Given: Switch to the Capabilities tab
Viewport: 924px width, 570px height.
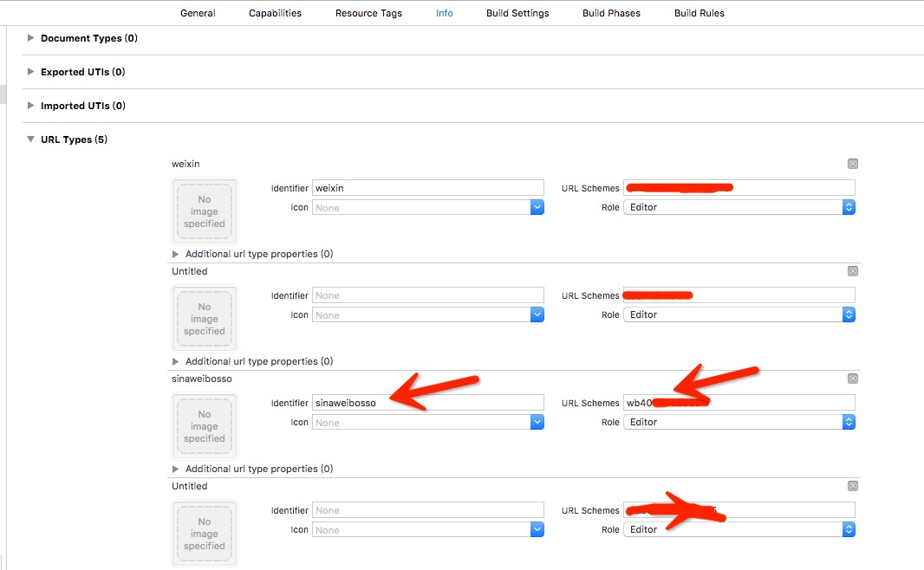Looking at the screenshot, I should (275, 13).
